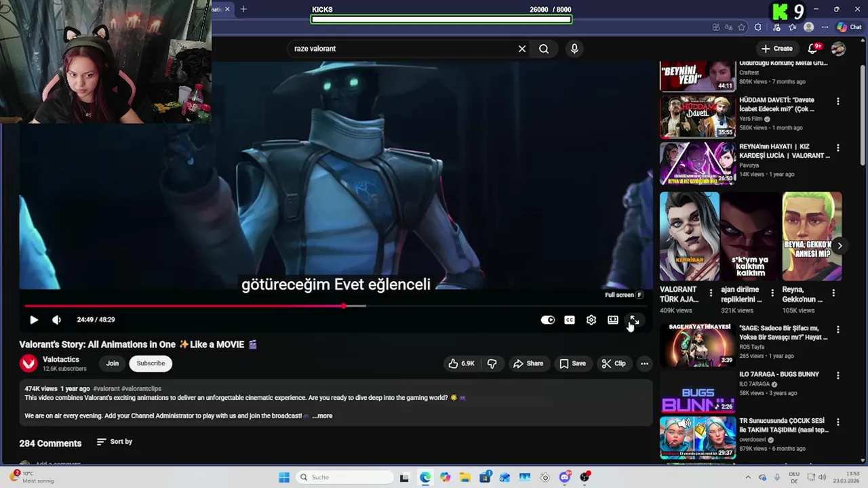Viewport: 868px width, 488px height.
Task: Click the search magnifier button
Action: 544,49
